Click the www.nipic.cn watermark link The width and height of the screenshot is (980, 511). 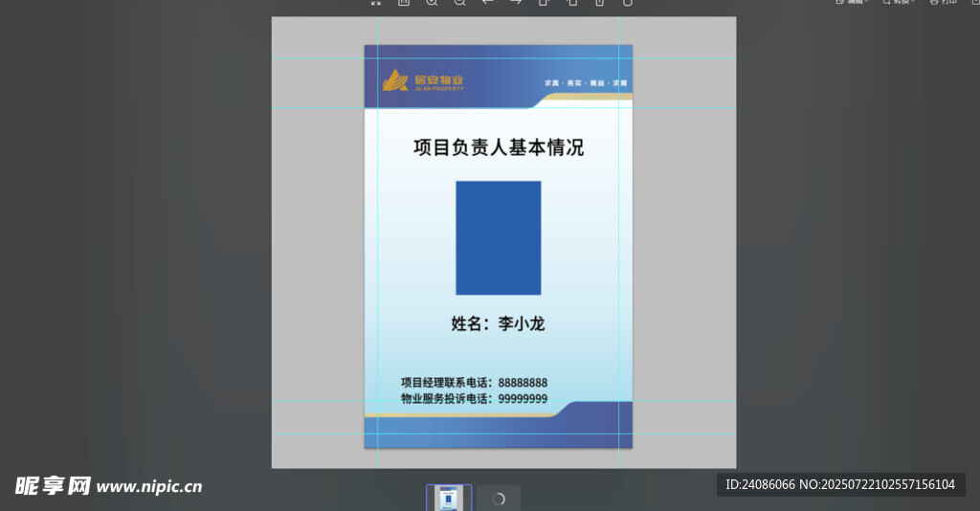tap(149, 486)
